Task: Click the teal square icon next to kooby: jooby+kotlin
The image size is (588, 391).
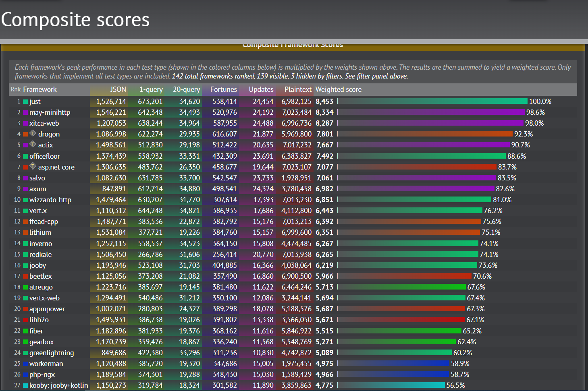Action: [25, 385]
